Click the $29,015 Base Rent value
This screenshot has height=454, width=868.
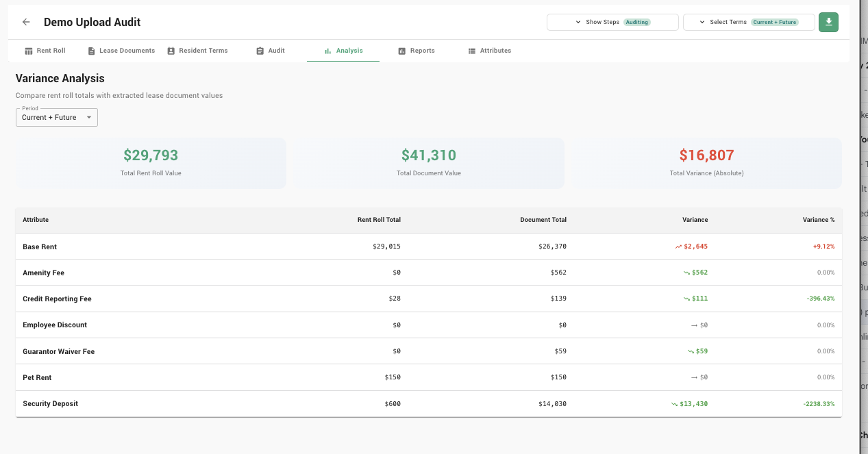click(386, 247)
